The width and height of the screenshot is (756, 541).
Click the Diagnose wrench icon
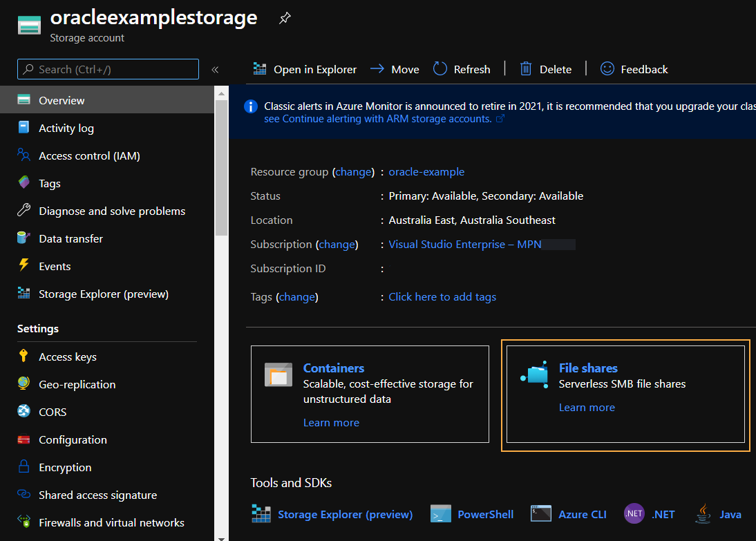pyautogui.click(x=23, y=210)
